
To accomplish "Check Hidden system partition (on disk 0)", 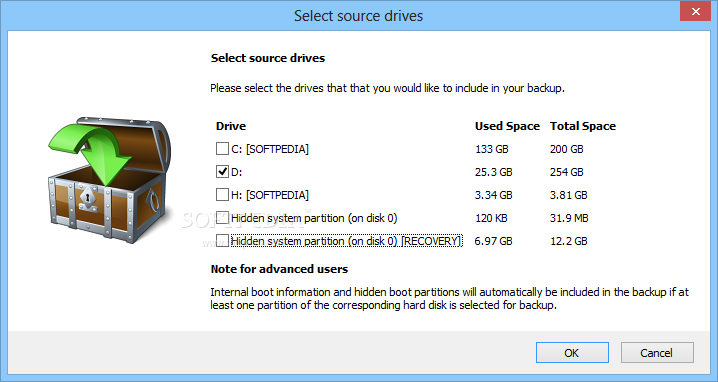I will [x=222, y=218].
